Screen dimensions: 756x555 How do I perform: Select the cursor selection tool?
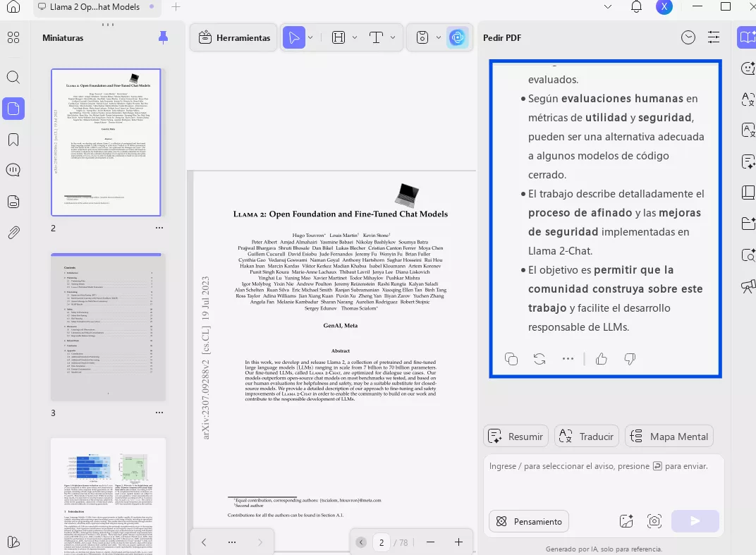[294, 37]
